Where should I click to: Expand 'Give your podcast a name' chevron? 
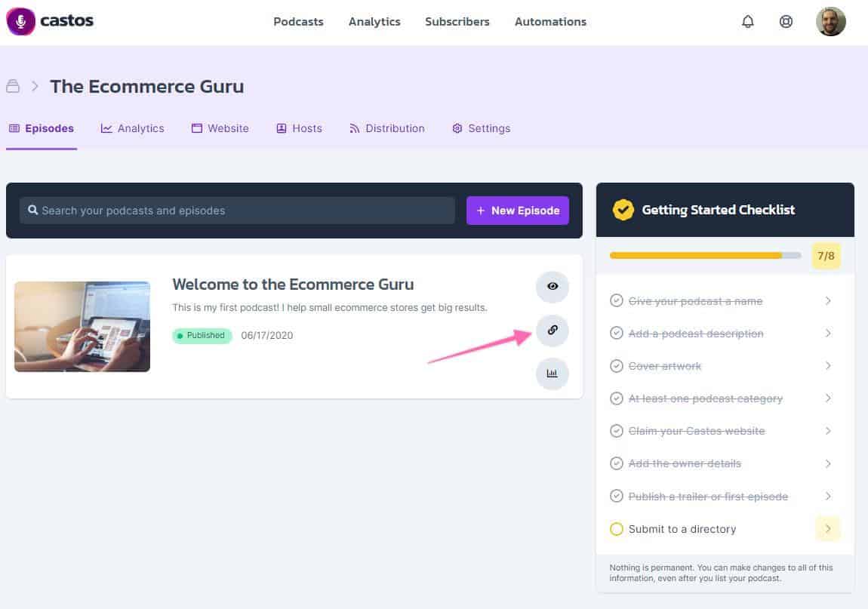827,300
